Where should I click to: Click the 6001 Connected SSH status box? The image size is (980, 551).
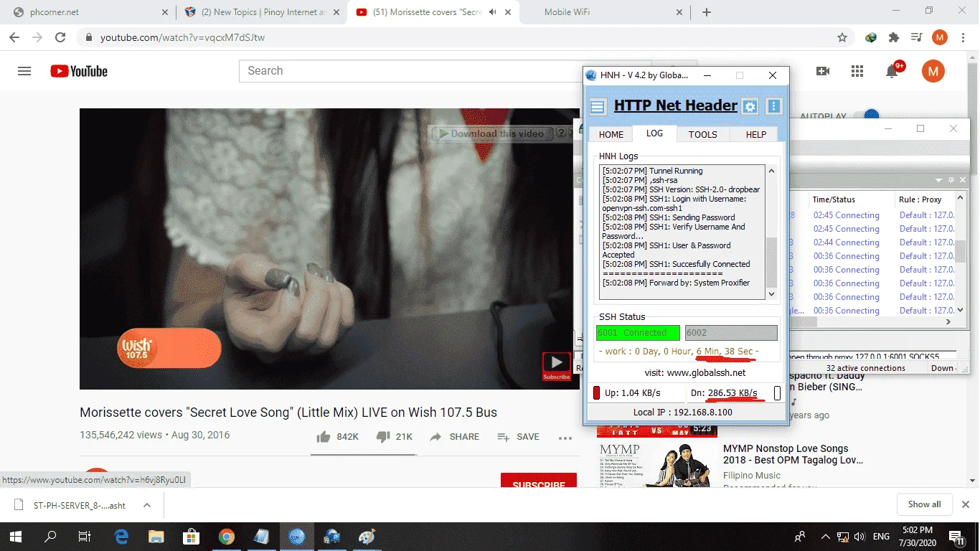(x=638, y=333)
